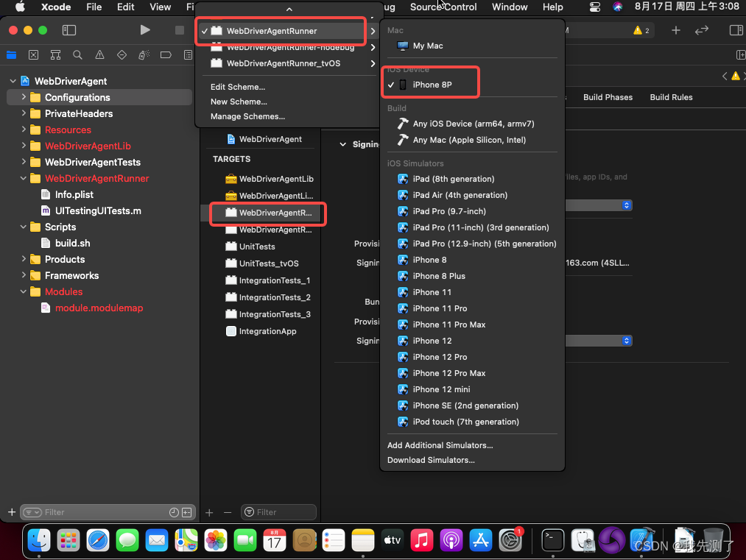Select the Test navigator diamond icon
Screen dimensions: 746x560
click(x=121, y=55)
